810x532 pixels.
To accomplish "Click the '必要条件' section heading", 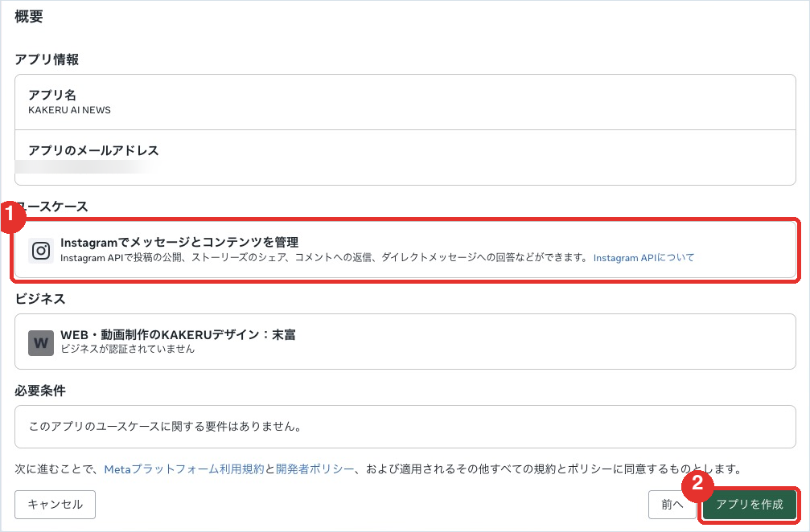I will [39, 391].
